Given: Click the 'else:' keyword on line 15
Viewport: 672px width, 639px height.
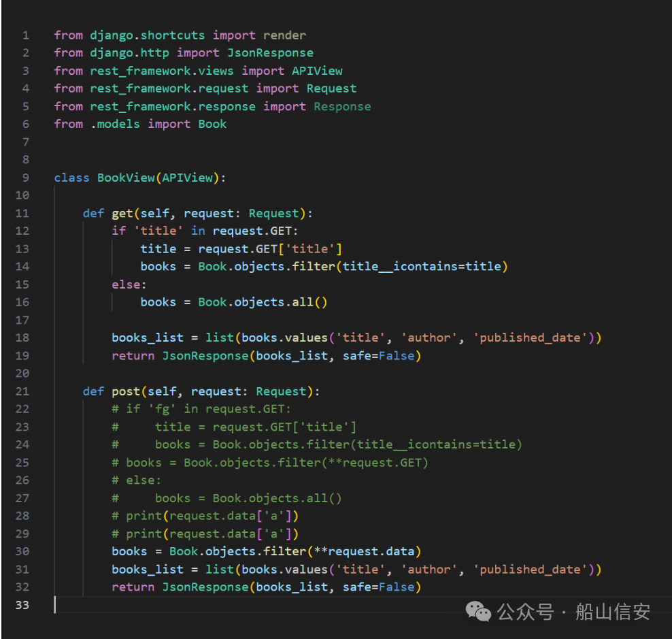Looking at the screenshot, I should 129,284.
